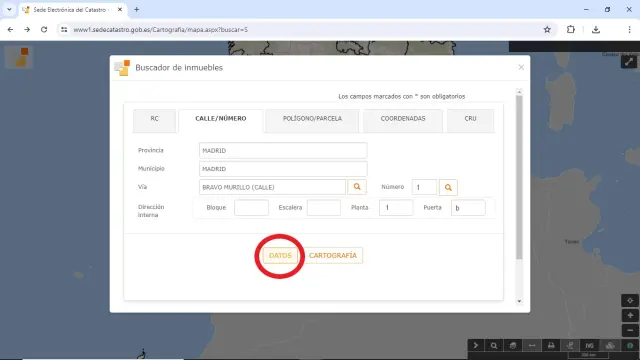Open the browser extensions puzzle icon

571,29
